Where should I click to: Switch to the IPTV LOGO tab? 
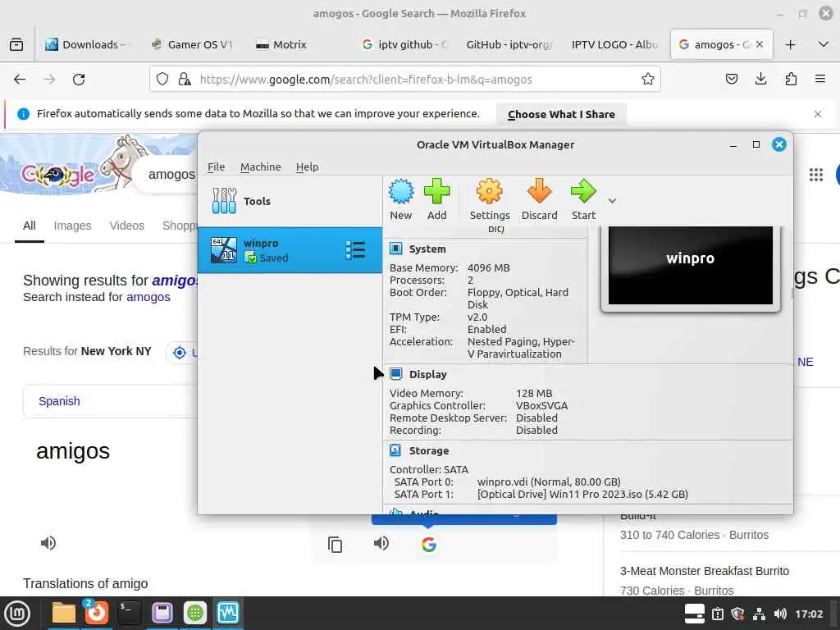click(614, 44)
